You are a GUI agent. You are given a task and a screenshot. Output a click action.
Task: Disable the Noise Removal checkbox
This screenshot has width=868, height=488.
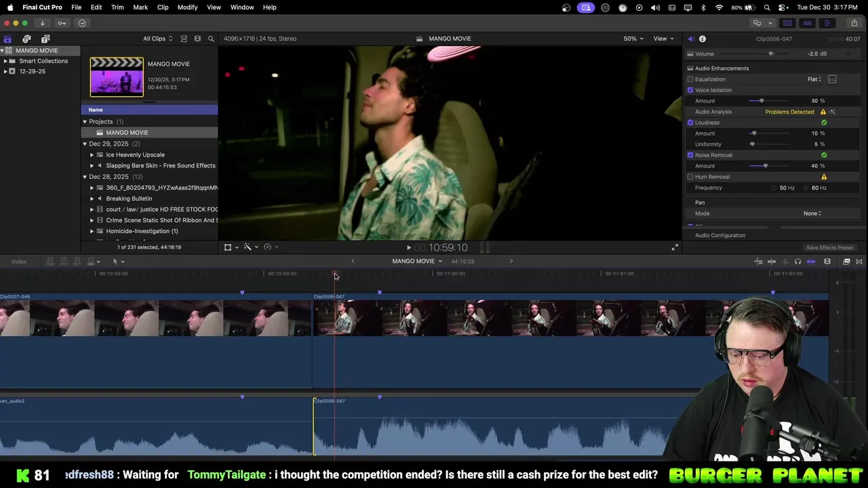click(690, 155)
